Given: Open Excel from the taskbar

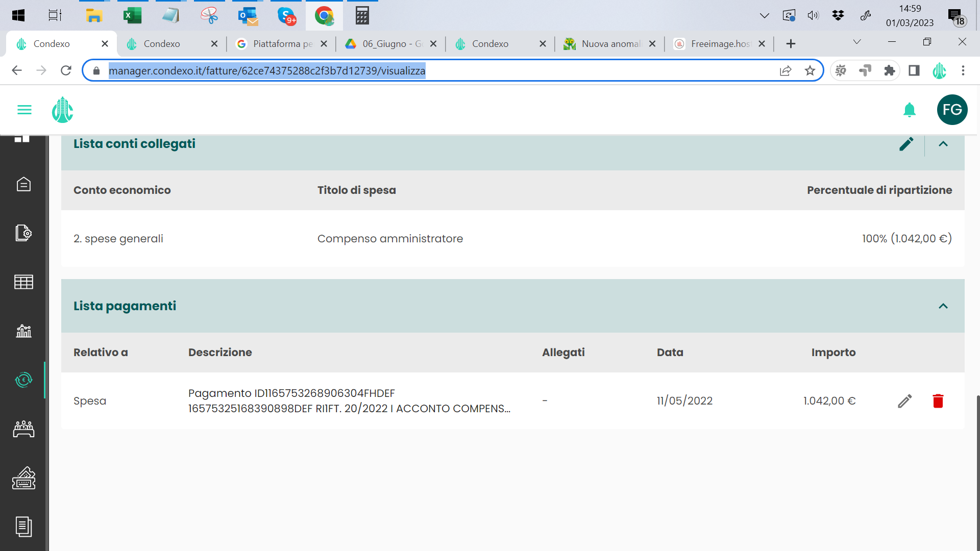Looking at the screenshot, I should pos(132,15).
